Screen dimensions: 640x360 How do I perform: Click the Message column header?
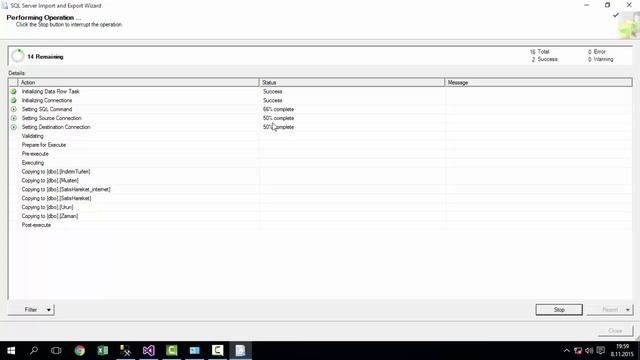[538, 82]
